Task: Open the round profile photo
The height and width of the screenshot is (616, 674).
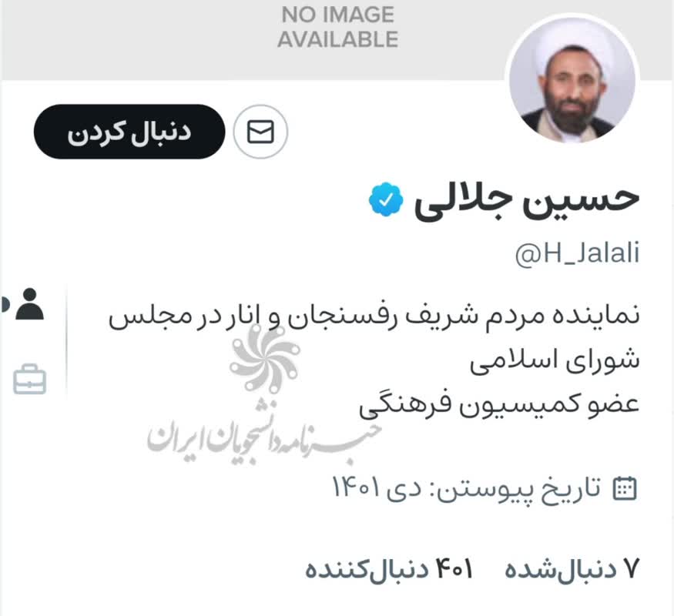Action: point(572,80)
